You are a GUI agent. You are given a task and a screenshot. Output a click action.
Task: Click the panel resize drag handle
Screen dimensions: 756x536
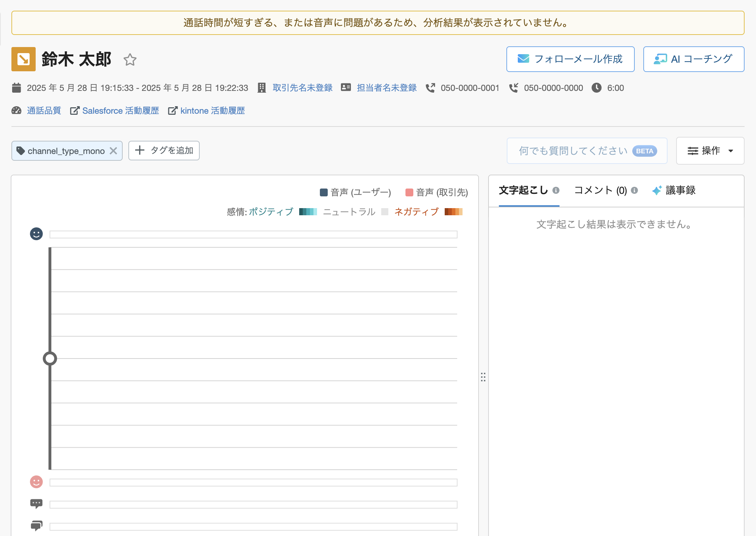tap(483, 377)
